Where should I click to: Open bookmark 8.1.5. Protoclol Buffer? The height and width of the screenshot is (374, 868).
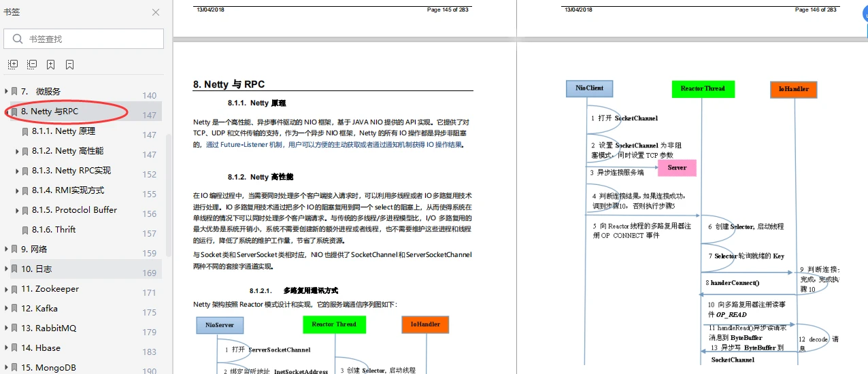tap(74, 210)
